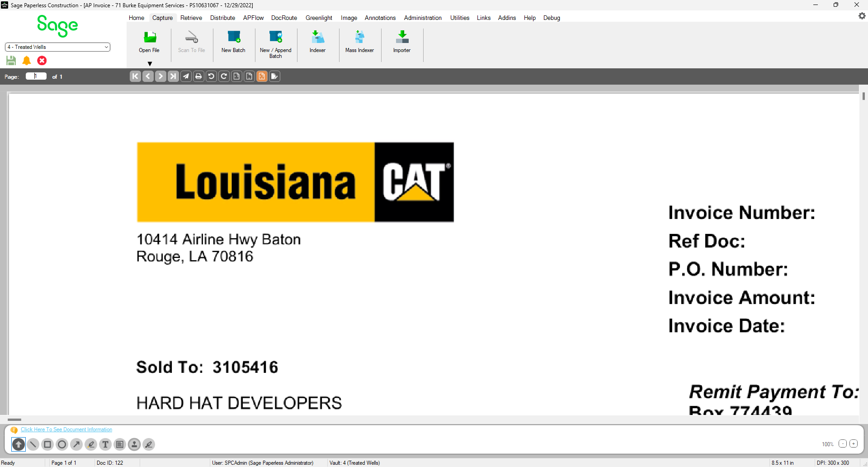Viewport: 868px width, 467px height.
Task: Open the vault selector '4 - Treated Wells'
Action: pos(57,47)
